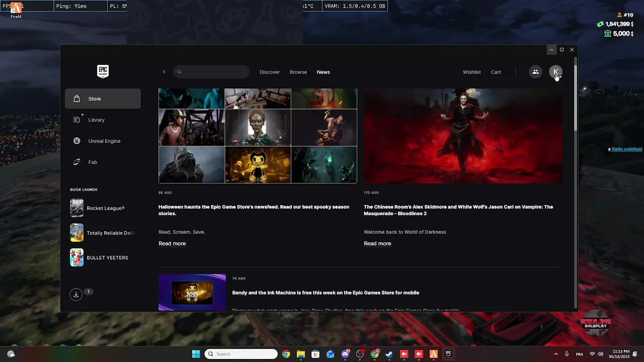Image resolution: width=644 pixels, height=362 pixels.
Task: Open the Cart page
Action: (x=496, y=72)
